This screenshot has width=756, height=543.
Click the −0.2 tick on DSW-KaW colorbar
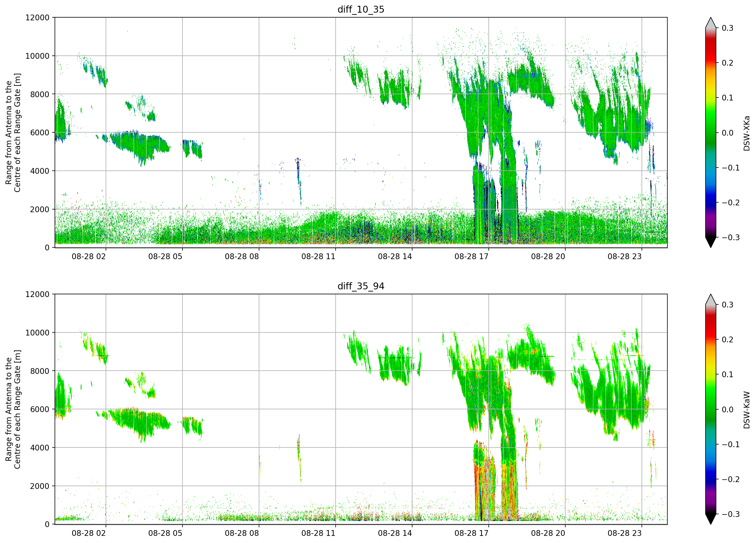[x=731, y=479]
